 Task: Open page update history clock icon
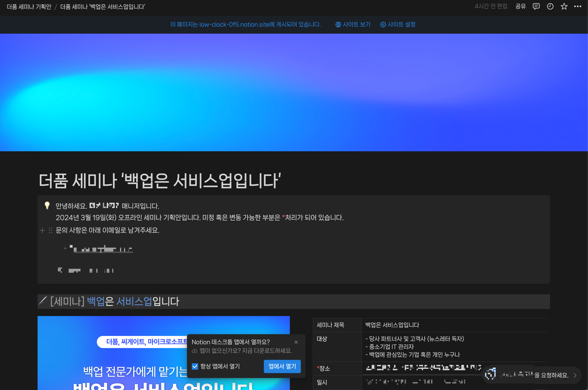coord(550,7)
